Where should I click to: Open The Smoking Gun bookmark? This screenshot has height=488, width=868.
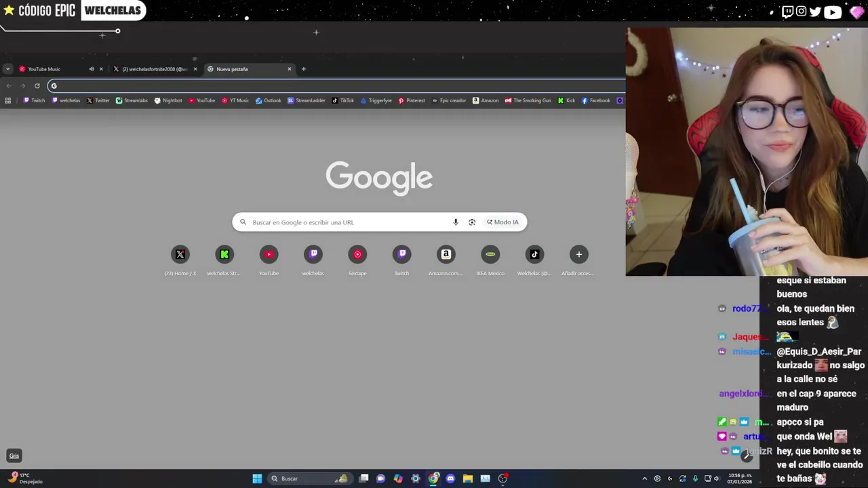click(528, 100)
